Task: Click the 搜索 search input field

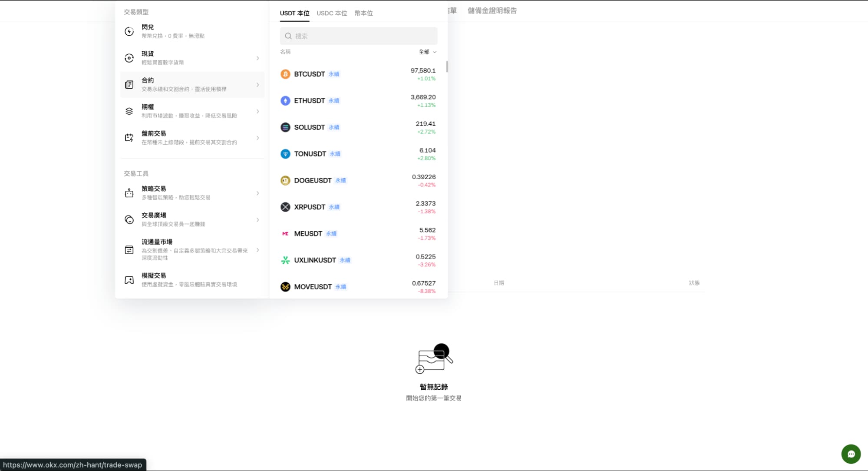Action: tap(359, 36)
